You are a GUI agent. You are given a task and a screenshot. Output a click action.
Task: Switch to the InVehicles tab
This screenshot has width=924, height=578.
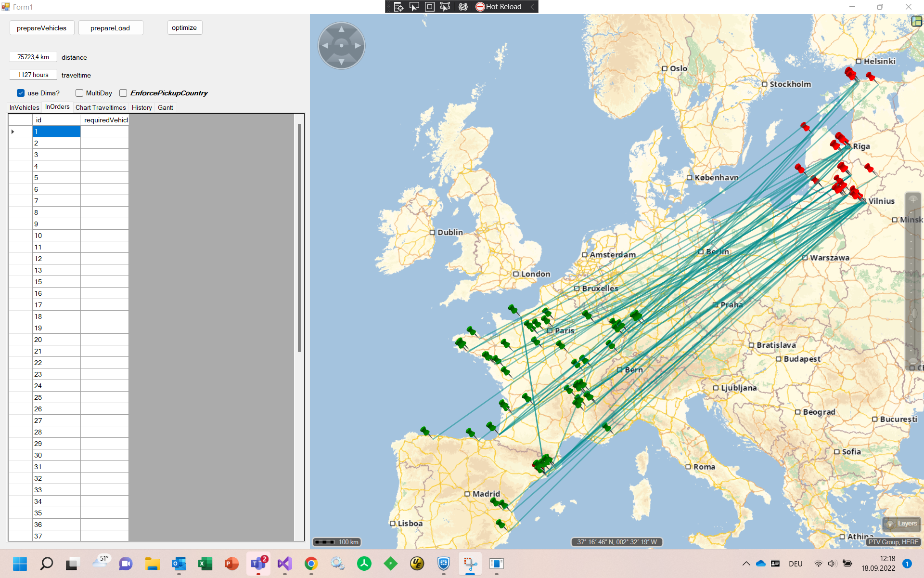(x=24, y=107)
